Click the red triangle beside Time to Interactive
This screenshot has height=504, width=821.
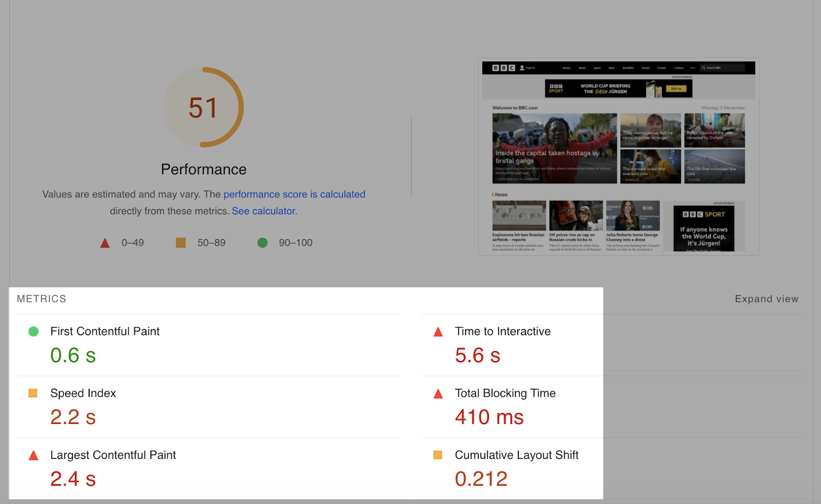point(438,332)
